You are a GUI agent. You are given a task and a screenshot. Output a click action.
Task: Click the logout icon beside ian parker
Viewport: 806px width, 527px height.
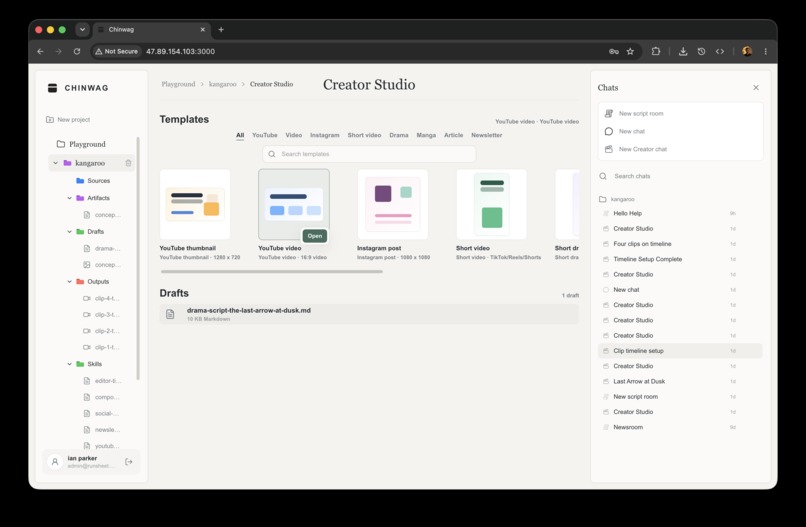[129, 462]
